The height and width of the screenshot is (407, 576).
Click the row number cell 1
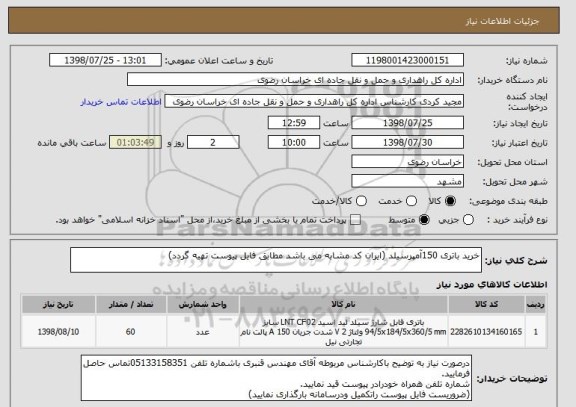(536, 332)
